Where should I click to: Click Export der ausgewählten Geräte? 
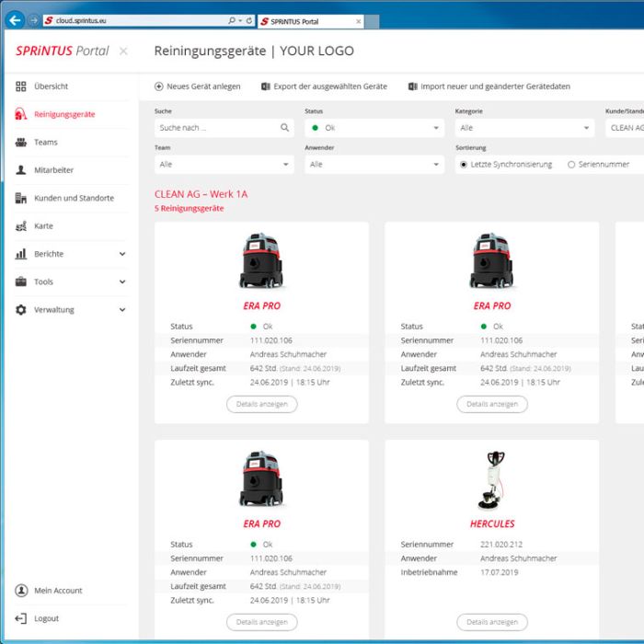coord(324,86)
